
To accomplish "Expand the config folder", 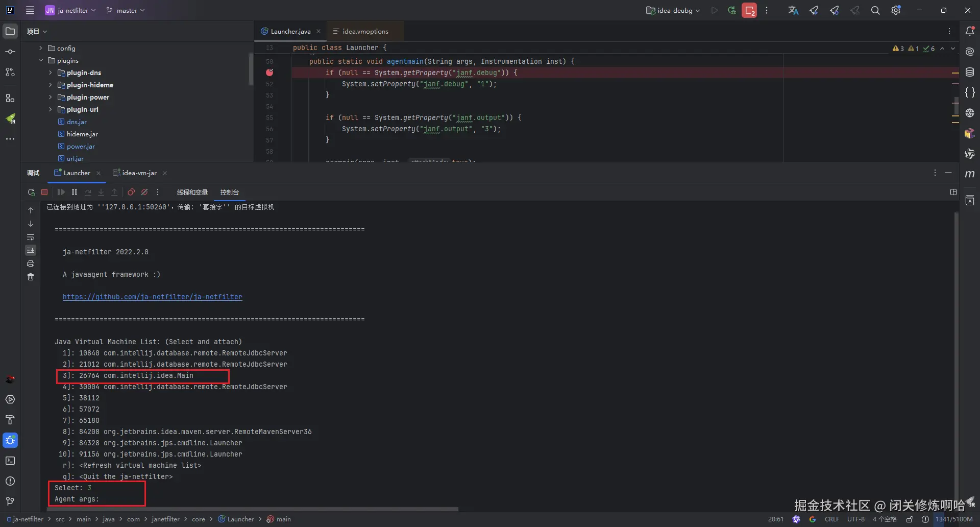I will point(41,48).
